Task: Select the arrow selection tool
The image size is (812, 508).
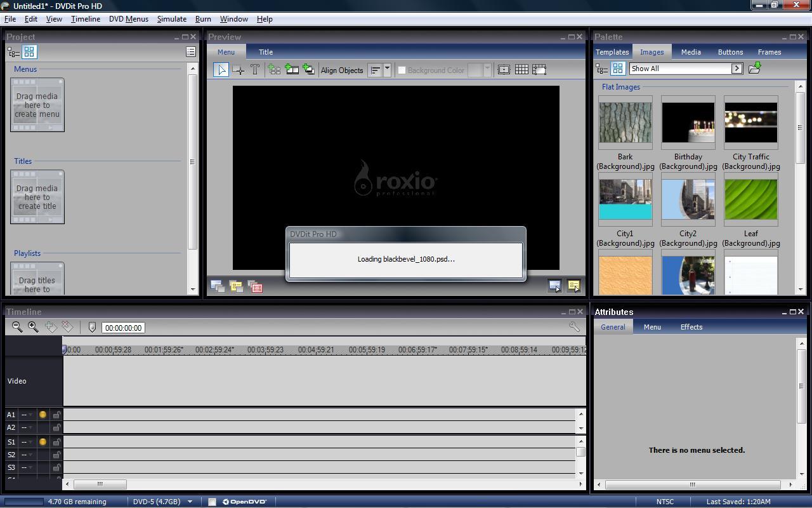Action: (221, 70)
